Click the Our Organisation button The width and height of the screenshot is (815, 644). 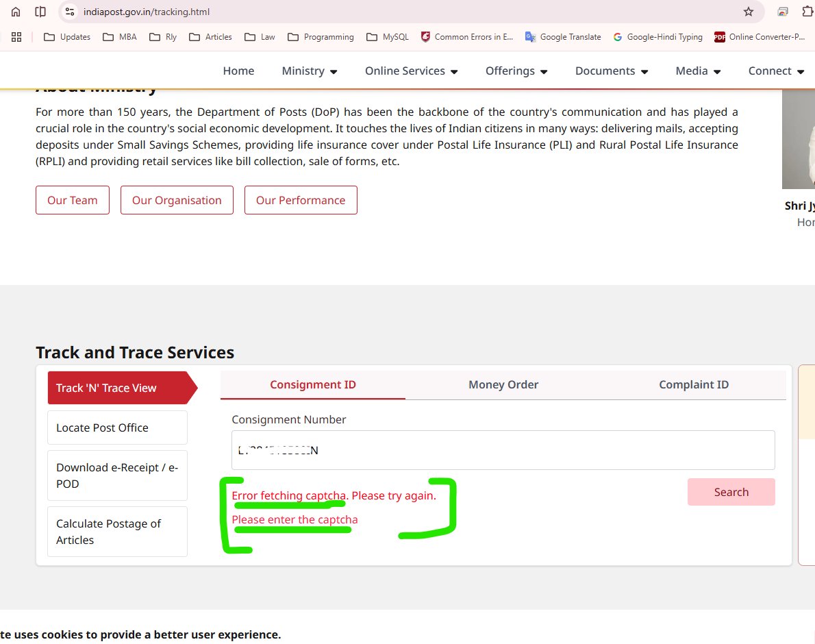(x=177, y=200)
